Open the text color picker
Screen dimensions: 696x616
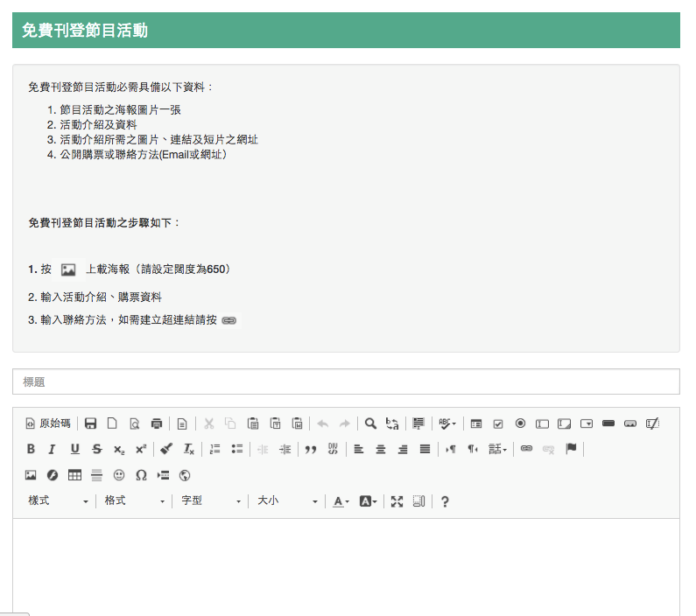pos(341,501)
